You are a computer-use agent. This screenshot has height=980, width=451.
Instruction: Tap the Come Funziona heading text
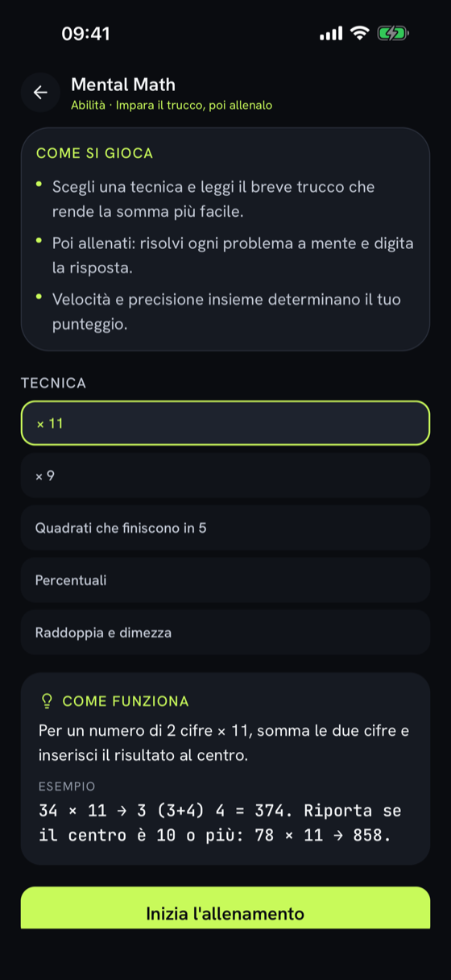click(126, 701)
